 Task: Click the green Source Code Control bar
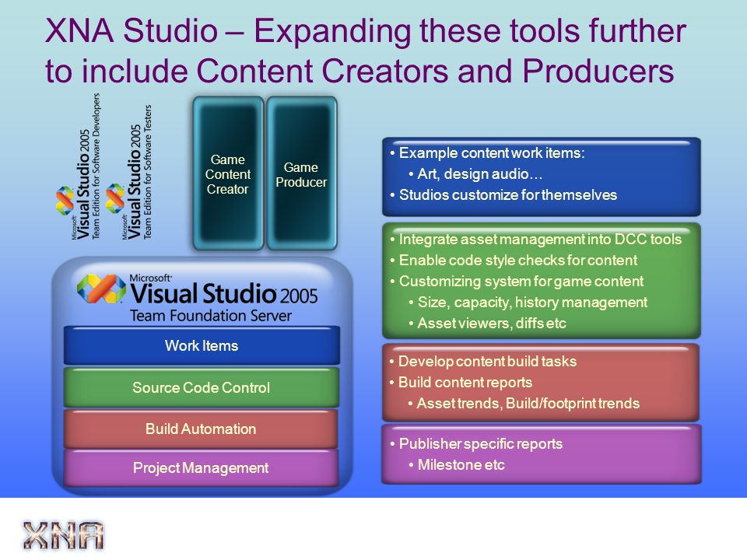202,387
